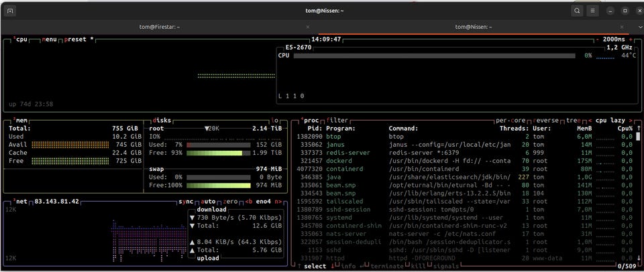Toggle reverse sorting of processes
The image size is (644, 272).
point(546,120)
